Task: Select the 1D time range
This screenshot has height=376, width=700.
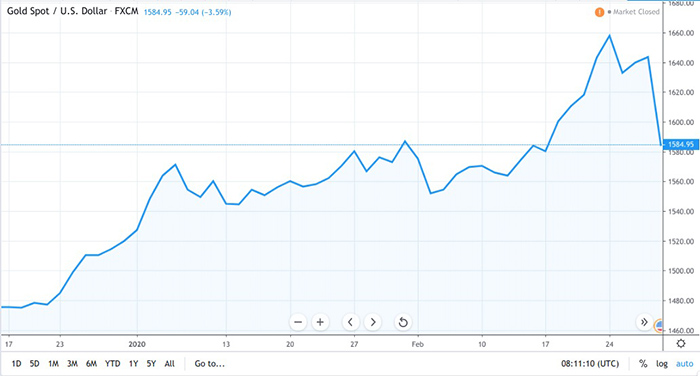Action: [16, 364]
